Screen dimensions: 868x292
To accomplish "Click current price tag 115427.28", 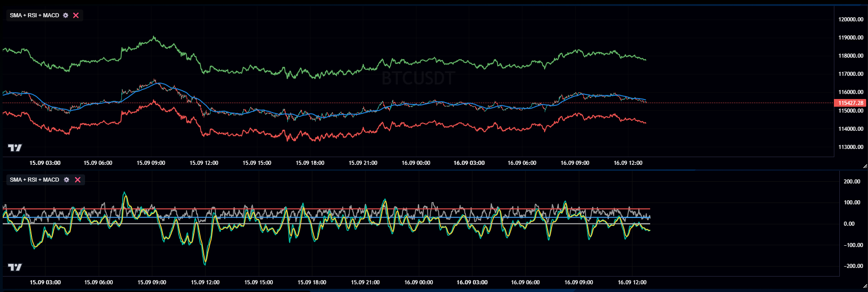I will tap(850, 103).
